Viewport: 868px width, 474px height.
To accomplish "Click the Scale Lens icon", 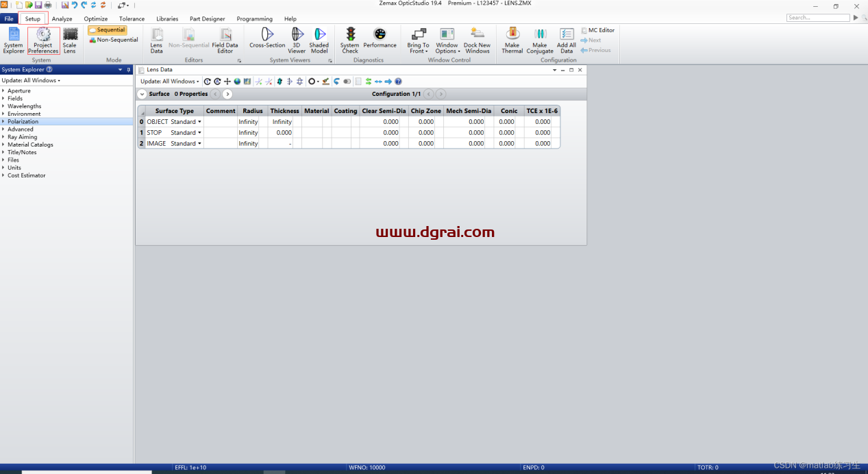I will (70, 40).
